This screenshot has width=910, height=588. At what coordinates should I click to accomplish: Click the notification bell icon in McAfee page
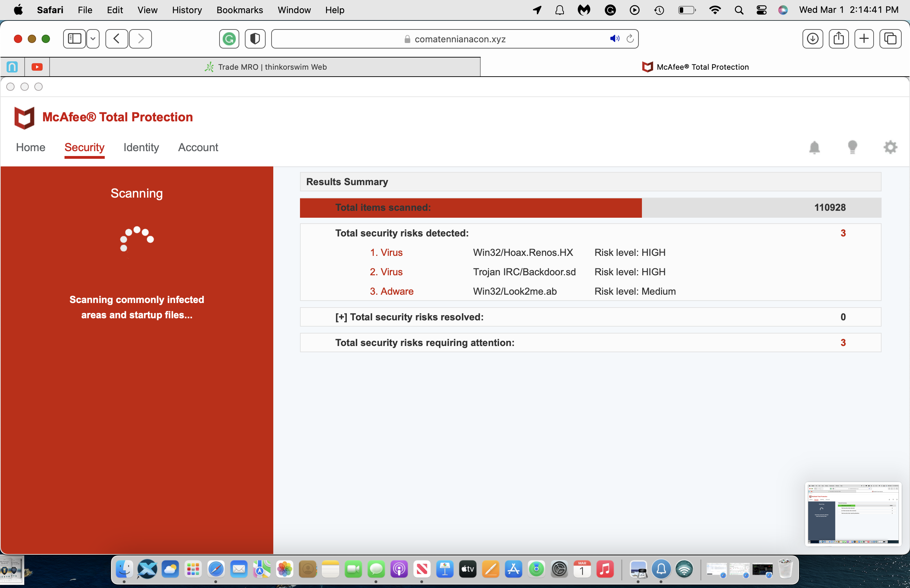814,147
